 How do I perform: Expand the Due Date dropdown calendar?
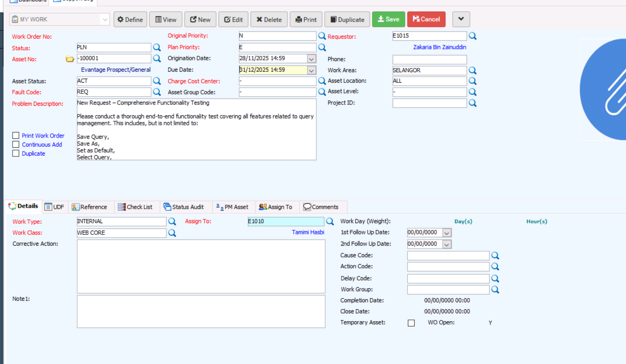click(311, 70)
